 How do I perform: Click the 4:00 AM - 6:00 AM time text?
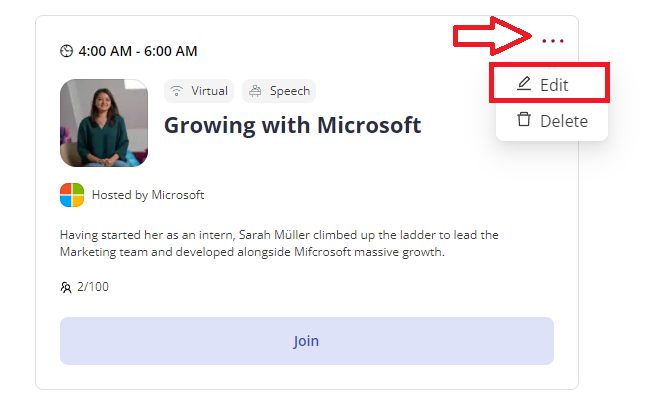[x=138, y=51]
